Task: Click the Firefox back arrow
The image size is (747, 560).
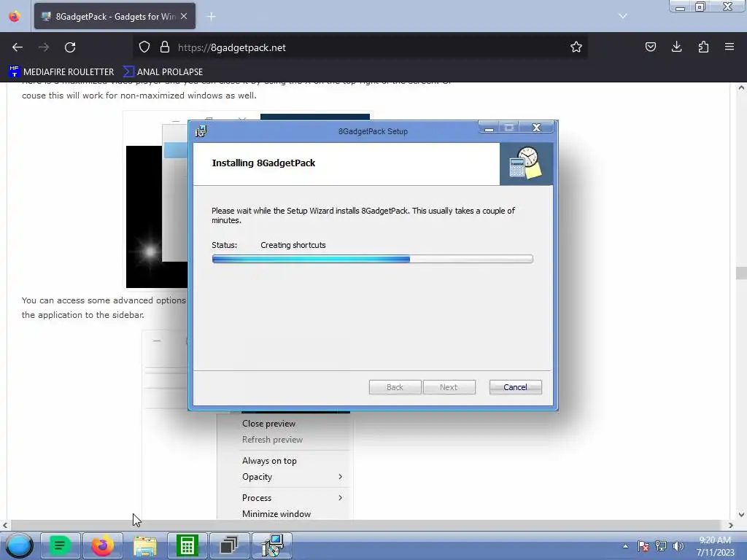Action: [x=18, y=47]
